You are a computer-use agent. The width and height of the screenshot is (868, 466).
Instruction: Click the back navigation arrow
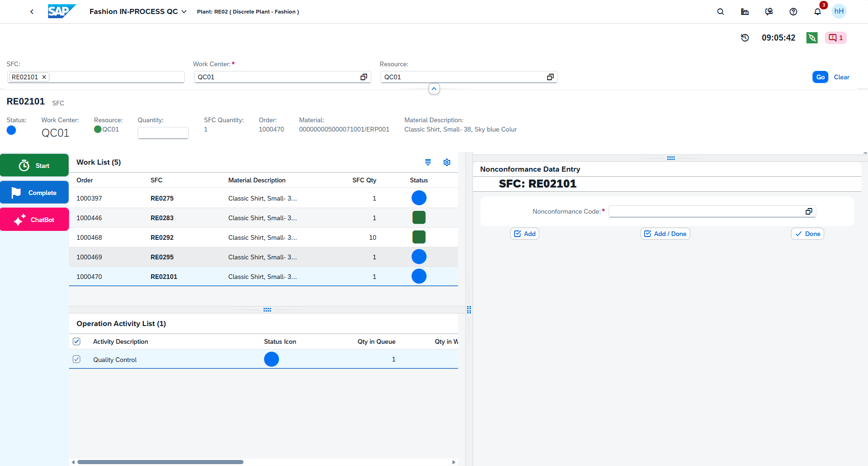[x=32, y=12]
